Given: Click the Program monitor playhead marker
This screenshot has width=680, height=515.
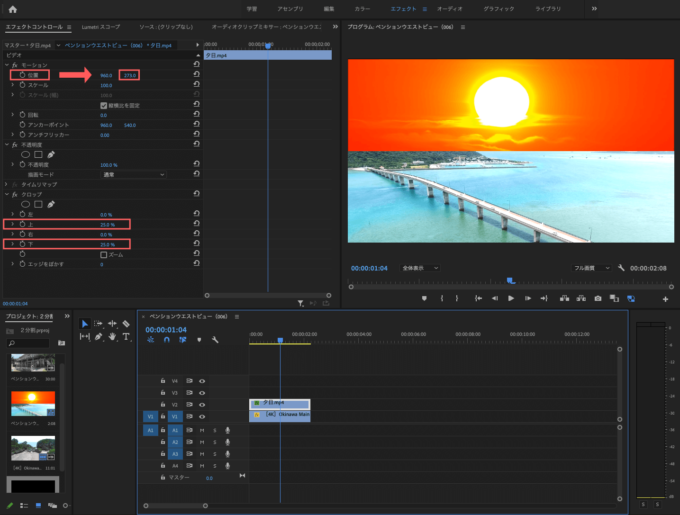Looking at the screenshot, I should coord(511,281).
